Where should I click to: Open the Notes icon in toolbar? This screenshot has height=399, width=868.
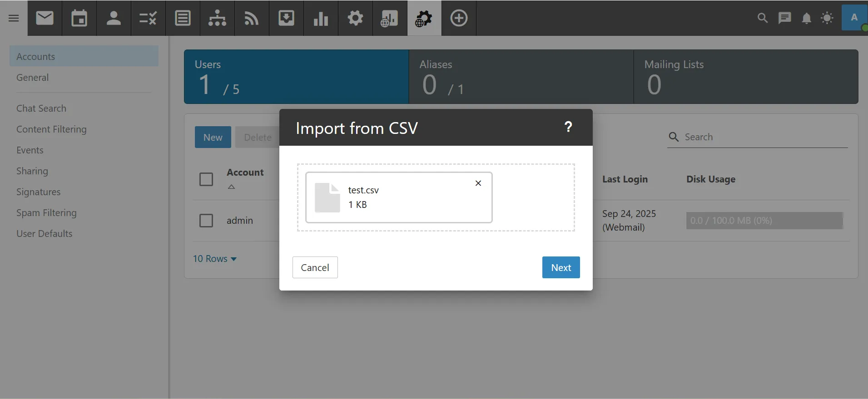183,18
